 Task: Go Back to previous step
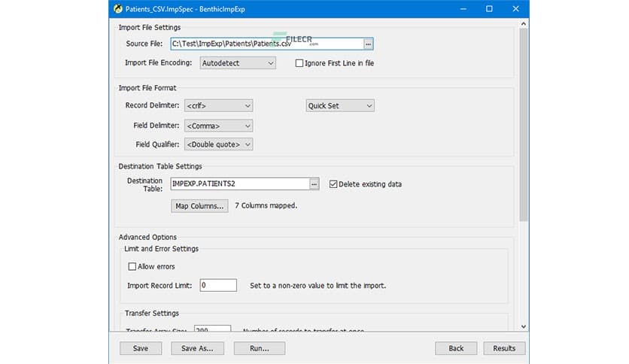456,348
